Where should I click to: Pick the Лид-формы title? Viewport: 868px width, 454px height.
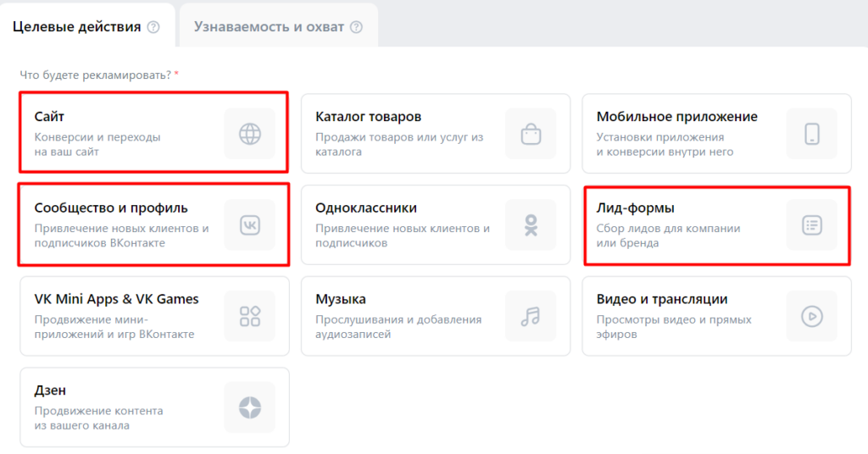[636, 208]
